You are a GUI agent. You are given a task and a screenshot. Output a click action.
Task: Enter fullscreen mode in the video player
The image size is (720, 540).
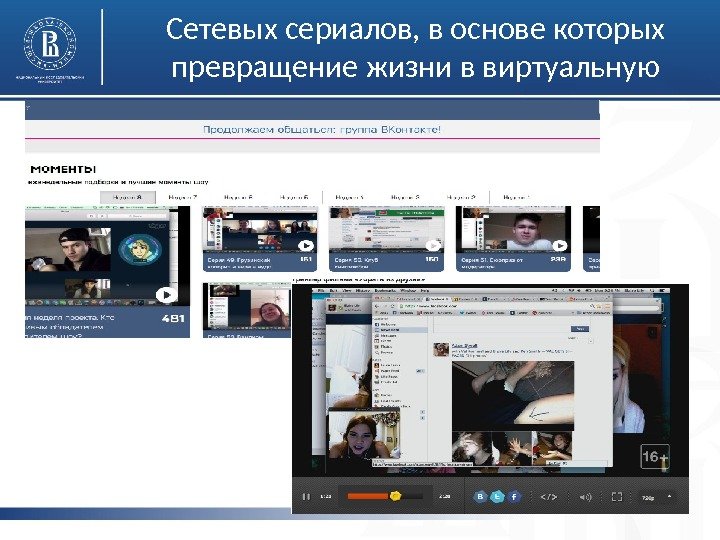point(617,497)
